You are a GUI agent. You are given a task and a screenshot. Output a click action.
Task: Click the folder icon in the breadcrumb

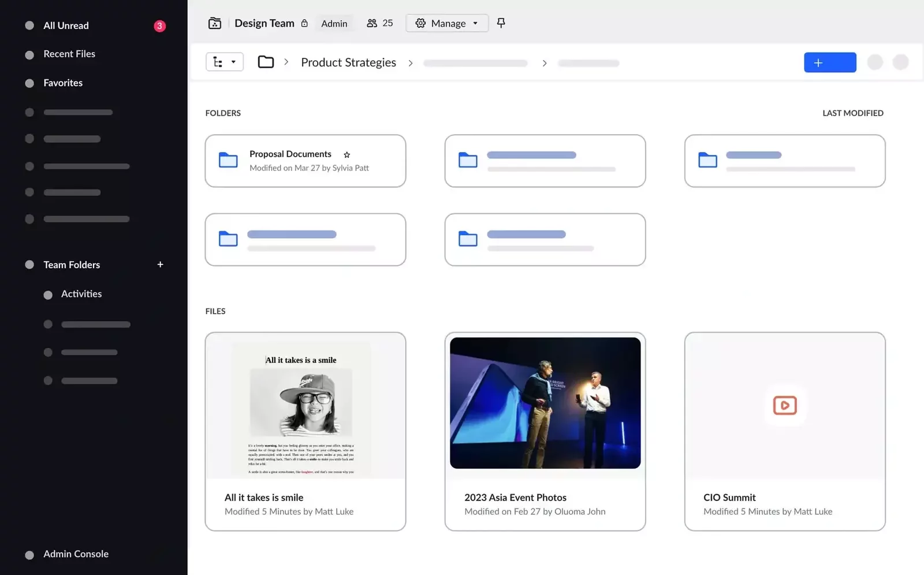pos(266,62)
